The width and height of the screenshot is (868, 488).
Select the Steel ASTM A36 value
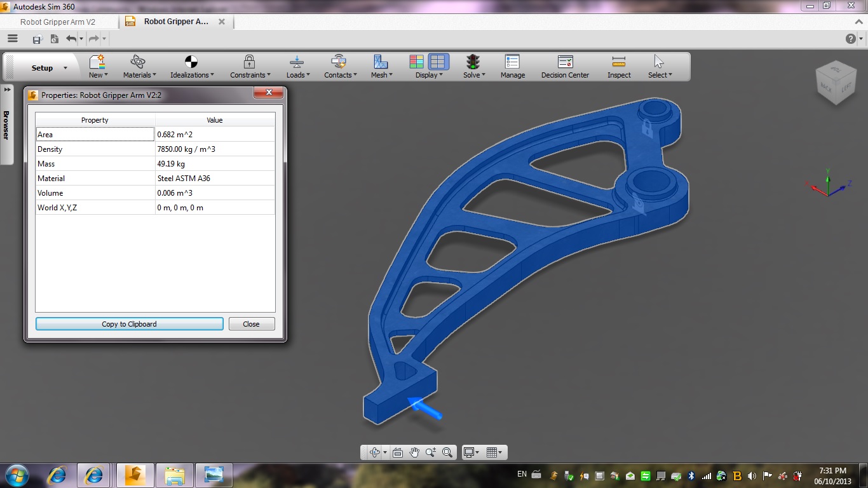point(215,179)
